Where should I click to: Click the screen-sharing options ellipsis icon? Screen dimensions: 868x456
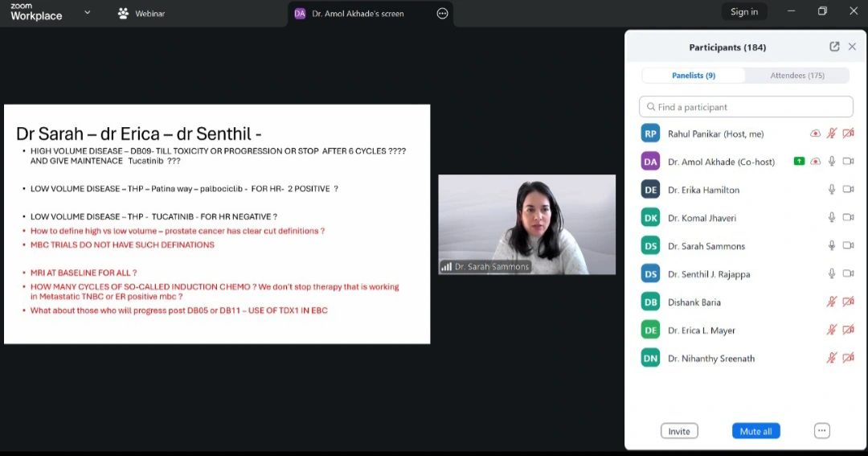[x=442, y=13]
